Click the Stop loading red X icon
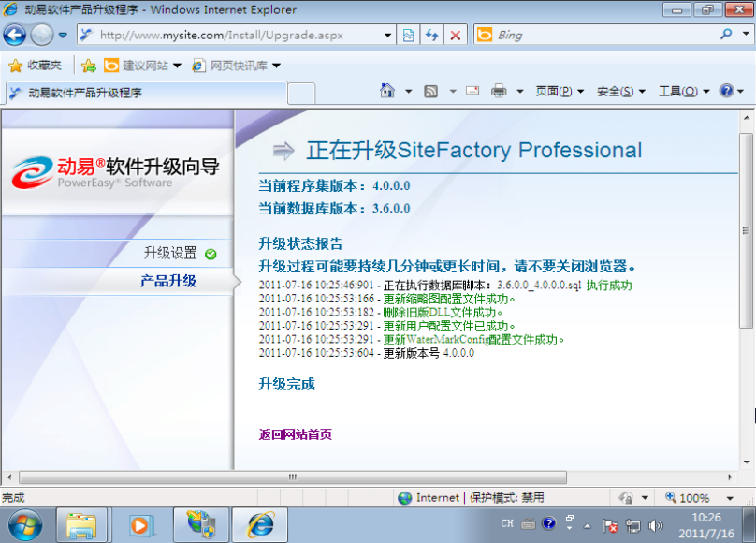Screen dimensions: 756x543 click(456, 36)
